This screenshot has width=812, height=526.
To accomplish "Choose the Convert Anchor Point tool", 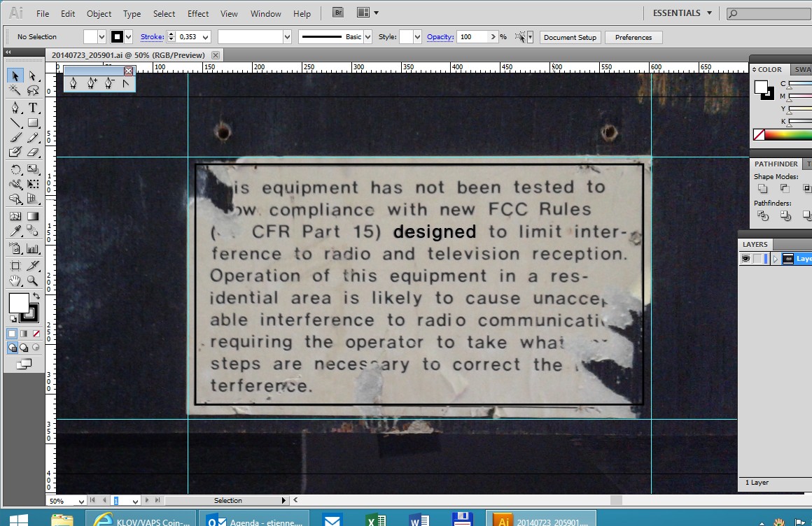I will (x=126, y=83).
